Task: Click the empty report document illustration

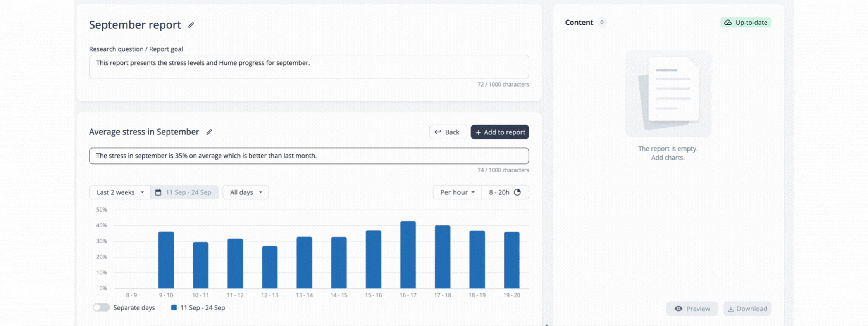Action: tap(668, 93)
